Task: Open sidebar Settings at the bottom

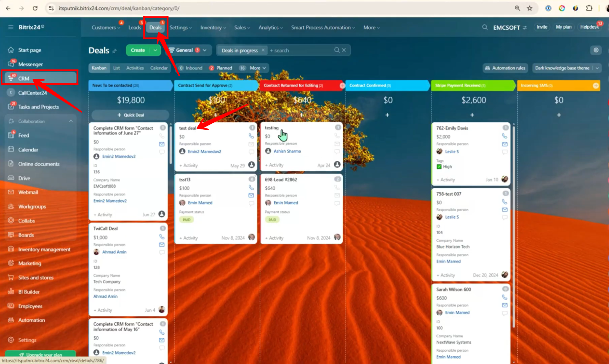Action: point(27,340)
